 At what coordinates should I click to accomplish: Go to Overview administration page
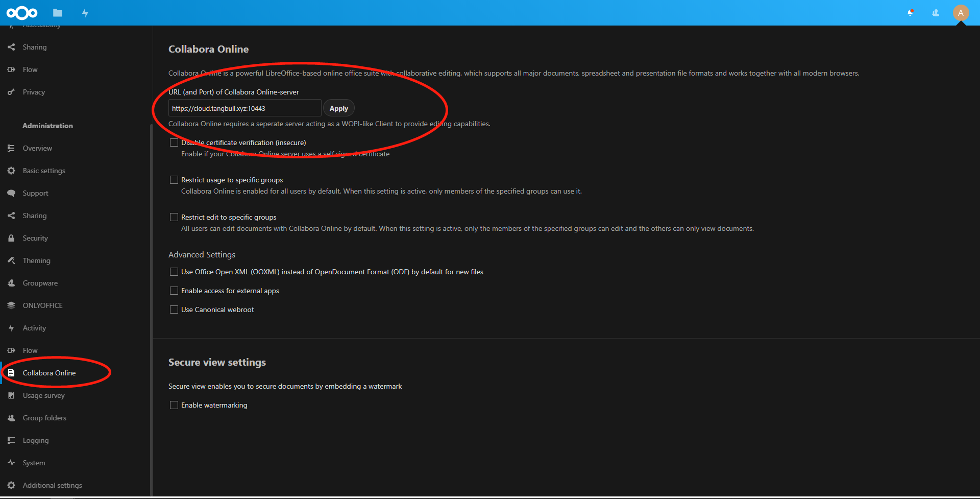[37, 148]
